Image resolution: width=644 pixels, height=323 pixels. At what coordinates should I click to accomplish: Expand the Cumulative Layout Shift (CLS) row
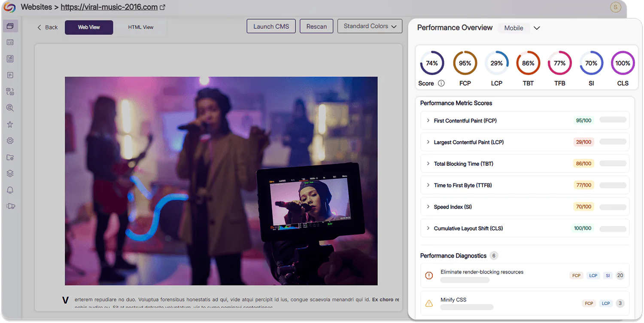525,228
